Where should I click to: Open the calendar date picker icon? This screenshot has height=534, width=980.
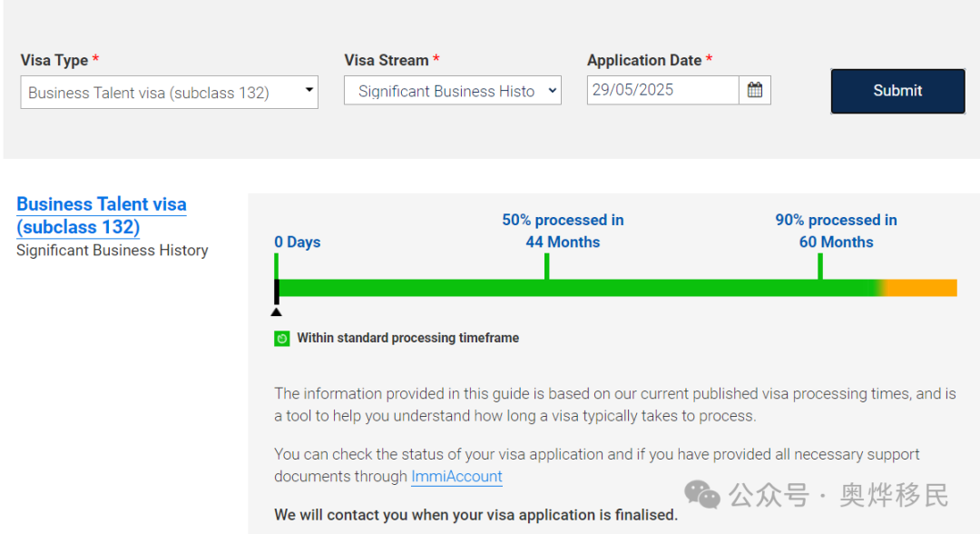pyautogui.click(x=754, y=90)
